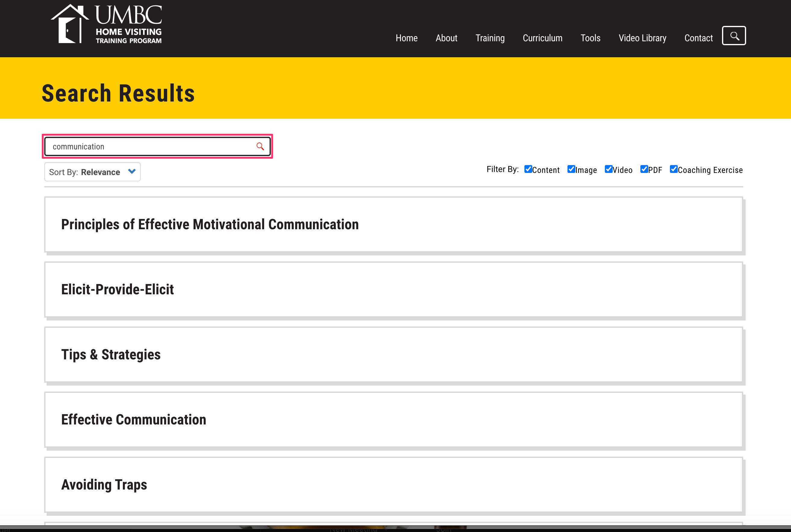This screenshot has height=532, width=791.
Task: Open Principles of Effective Motivational Communication result
Action: point(210,225)
